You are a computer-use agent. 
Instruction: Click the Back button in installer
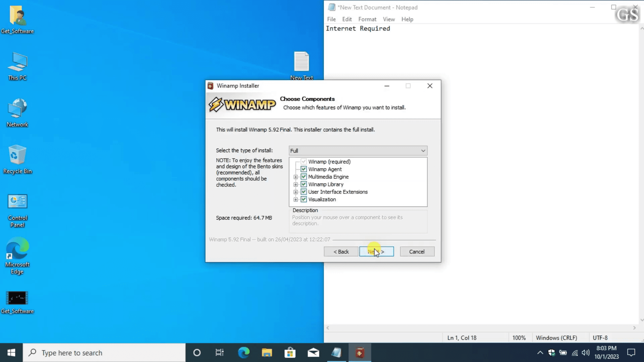(x=341, y=252)
